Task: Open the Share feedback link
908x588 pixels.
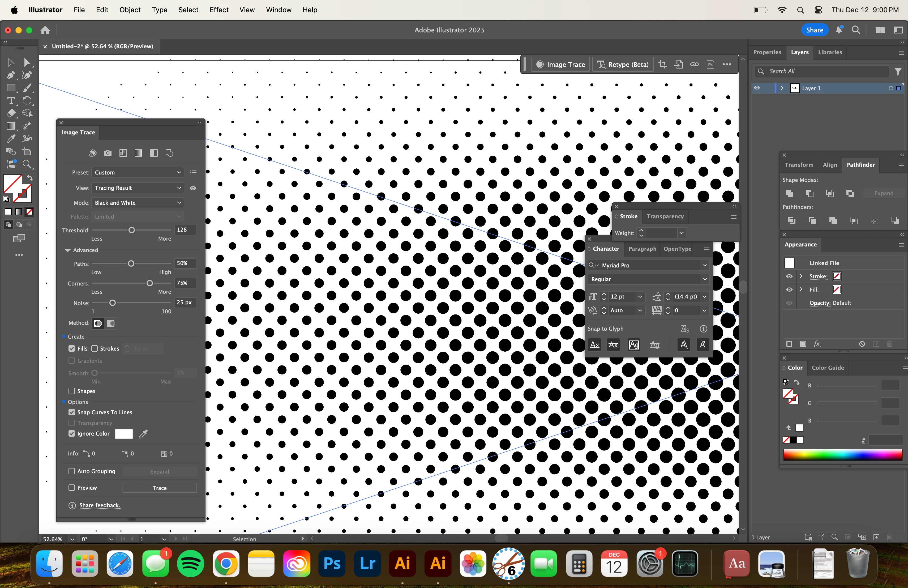Action: pos(100,505)
